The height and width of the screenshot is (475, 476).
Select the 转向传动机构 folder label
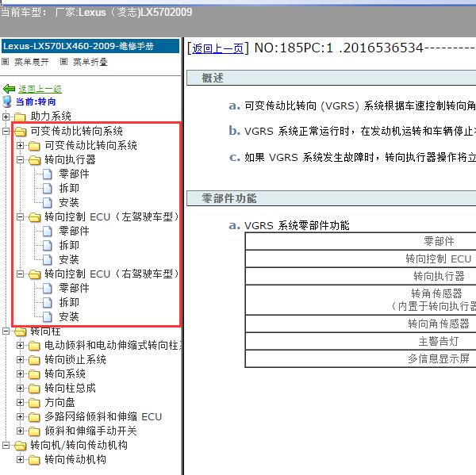tap(75, 459)
